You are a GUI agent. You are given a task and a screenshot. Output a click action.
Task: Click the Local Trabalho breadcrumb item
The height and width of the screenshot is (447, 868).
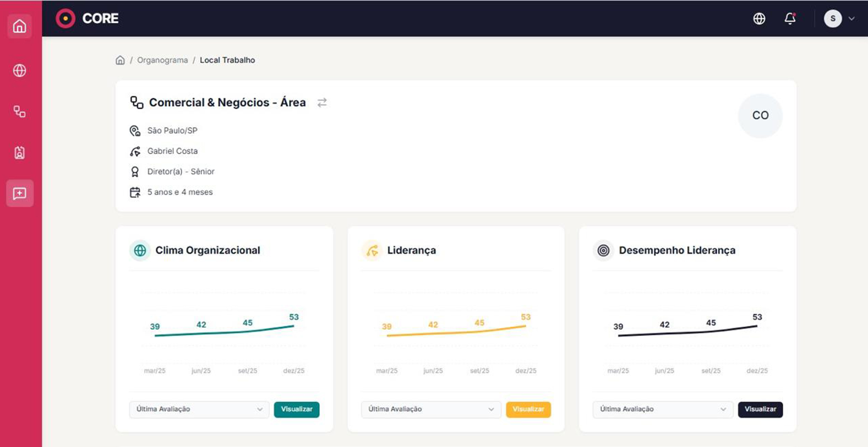(227, 60)
